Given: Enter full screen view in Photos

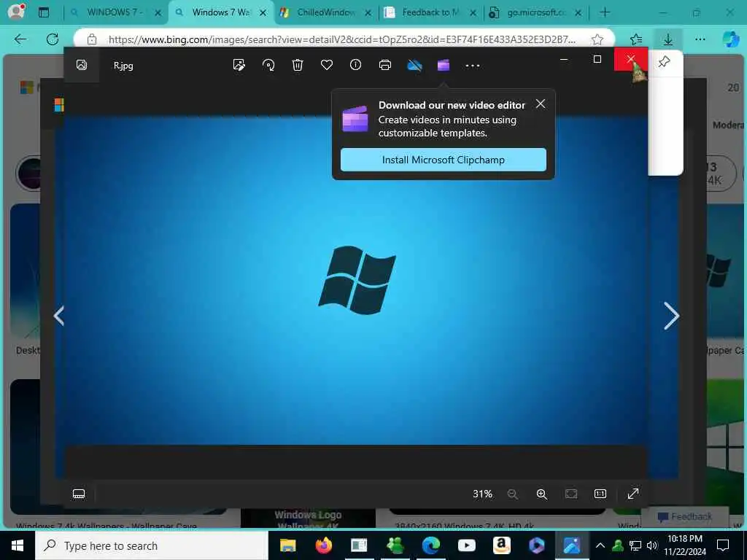Looking at the screenshot, I should pyautogui.click(x=633, y=494).
